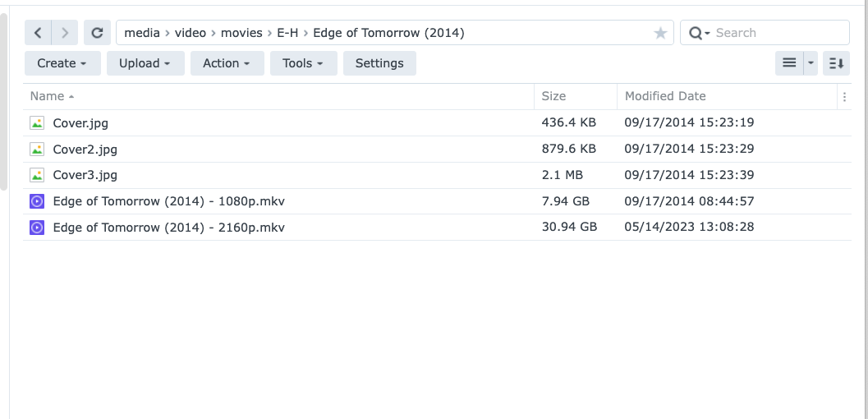Select Edge of Tomorrow (2014) - 2160p.mkv

point(169,227)
